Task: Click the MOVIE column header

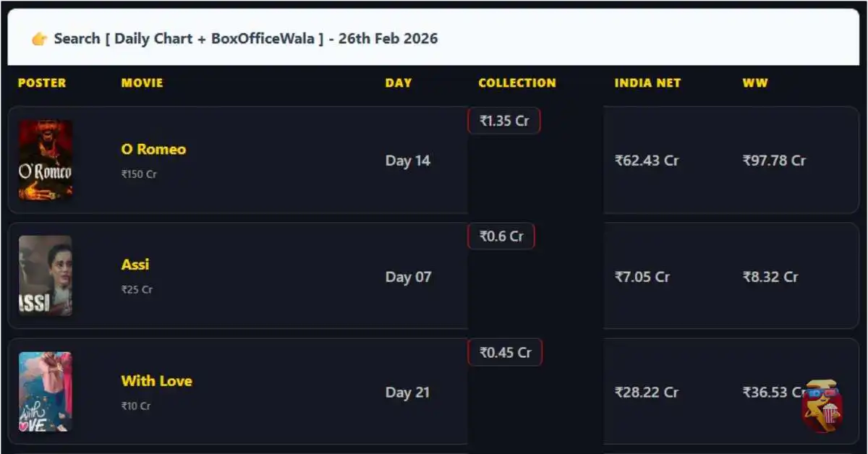Action: click(x=142, y=82)
